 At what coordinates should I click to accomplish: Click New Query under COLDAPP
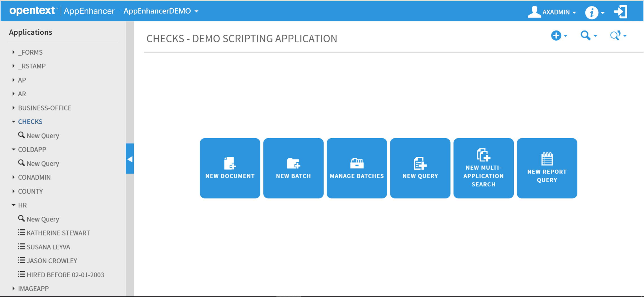tap(43, 163)
